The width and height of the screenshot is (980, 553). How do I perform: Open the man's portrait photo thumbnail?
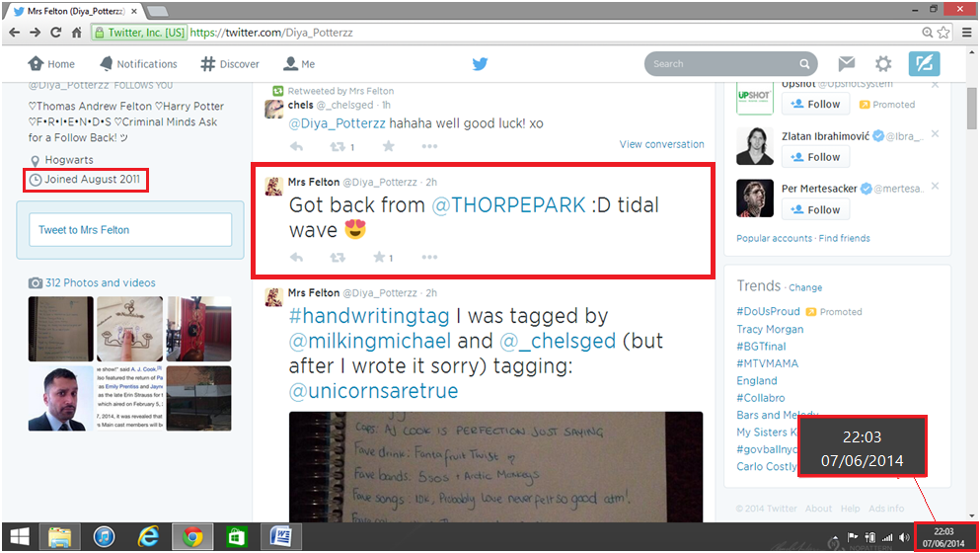click(60, 399)
